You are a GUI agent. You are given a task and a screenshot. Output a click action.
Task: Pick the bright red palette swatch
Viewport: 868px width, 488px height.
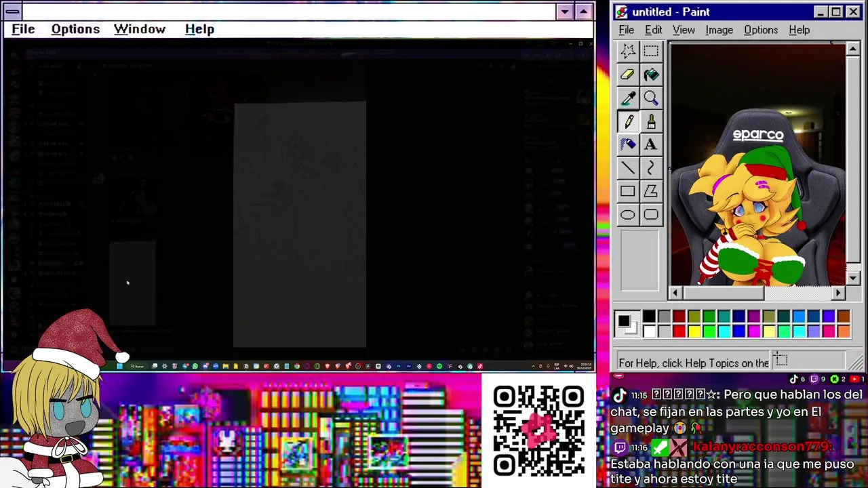679,331
